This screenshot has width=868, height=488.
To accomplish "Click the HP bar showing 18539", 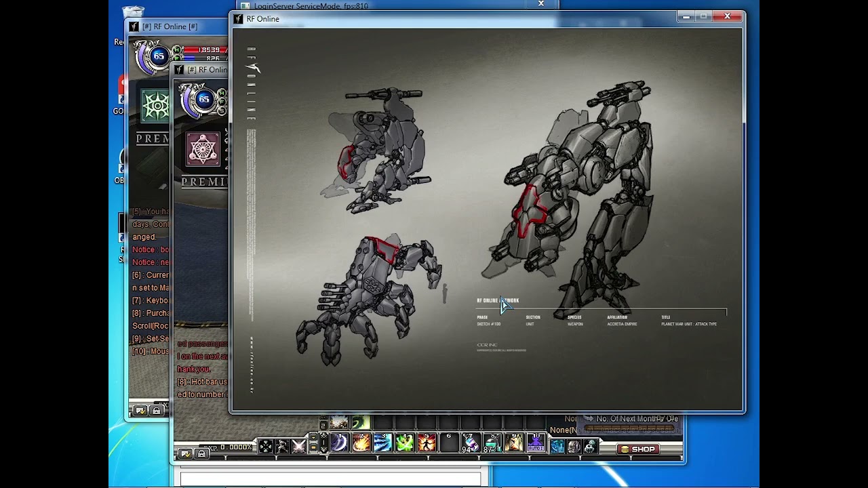I will click(205, 49).
